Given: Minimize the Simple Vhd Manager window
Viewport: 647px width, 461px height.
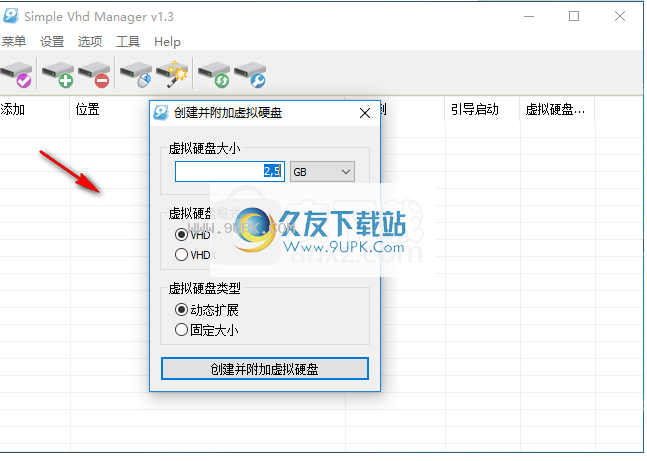Looking at the screenshot, I should (529, 17).
